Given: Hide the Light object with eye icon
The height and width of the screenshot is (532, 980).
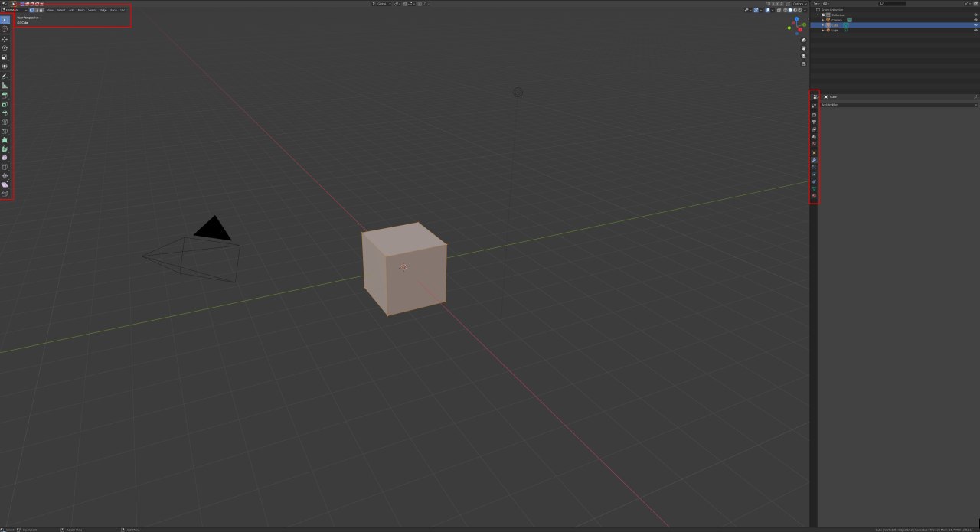Looking at the screenshot, I should pyautogui.click(x=975, y=30).
